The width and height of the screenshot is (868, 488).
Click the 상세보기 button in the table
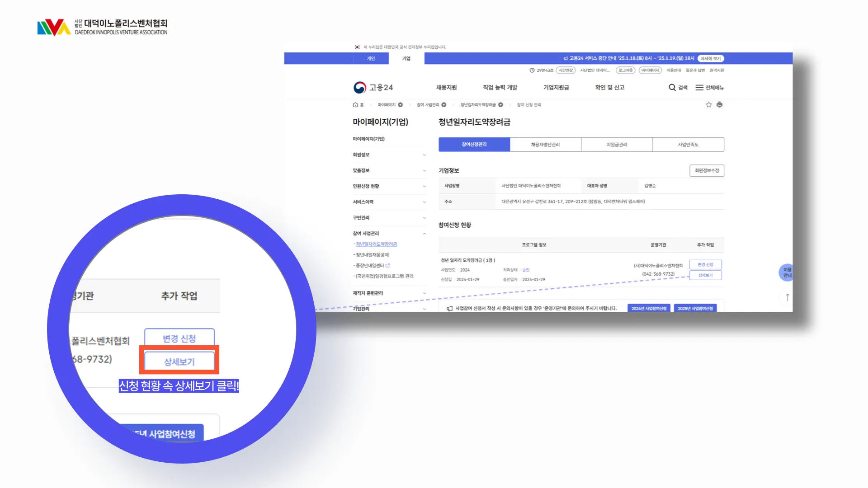705,275
